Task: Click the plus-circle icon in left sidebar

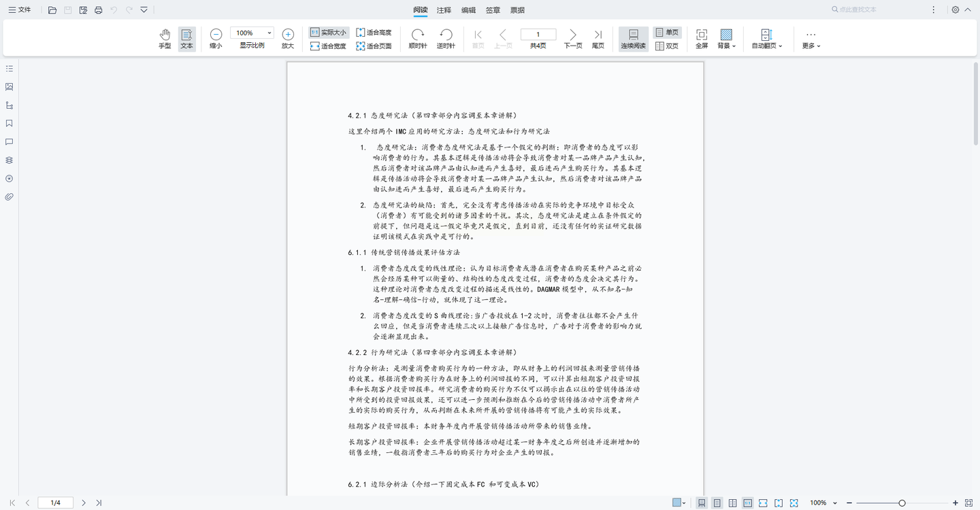Action: click(x=10, y=179)
